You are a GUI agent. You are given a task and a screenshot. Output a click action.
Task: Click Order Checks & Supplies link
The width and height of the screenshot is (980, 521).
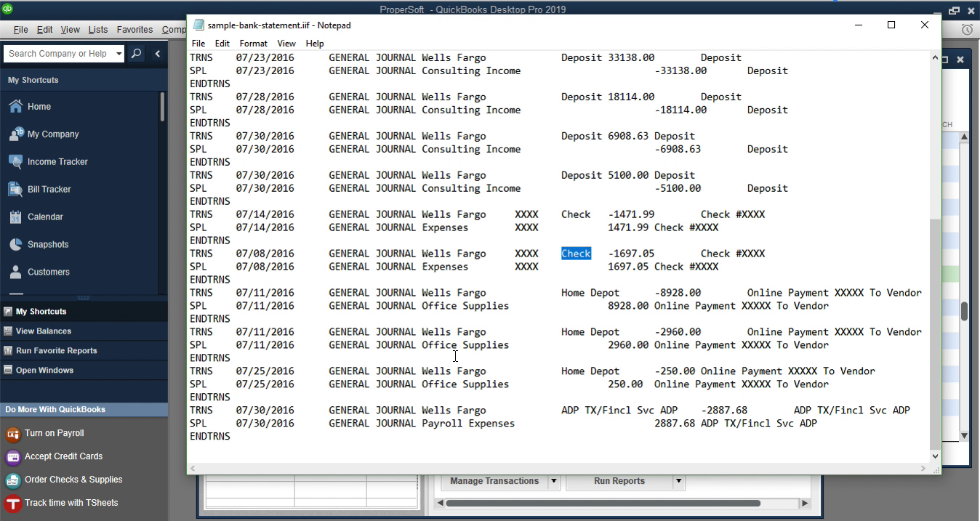[73, 480]
